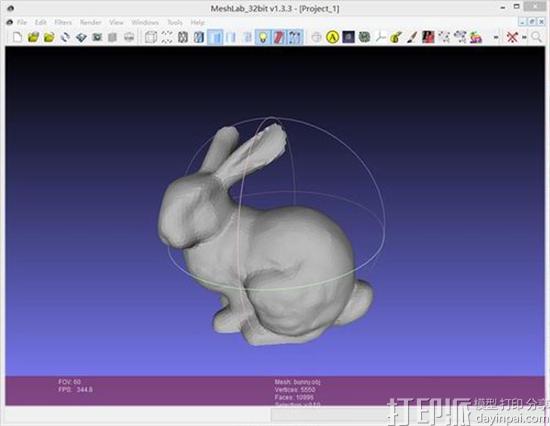Minimize the Project_1 sub-window
Viewport: 550px width, 426px height.
[x=522, y=22]
